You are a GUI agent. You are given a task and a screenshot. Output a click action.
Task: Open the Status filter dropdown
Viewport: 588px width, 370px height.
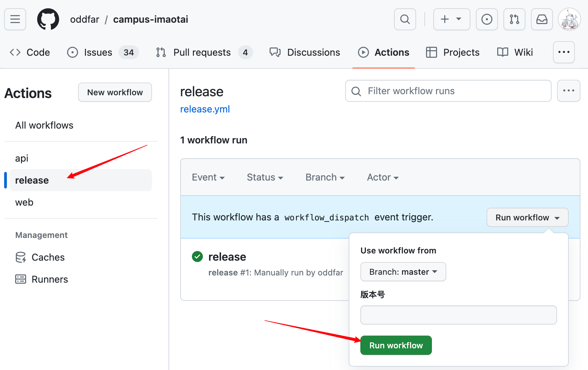265,177
